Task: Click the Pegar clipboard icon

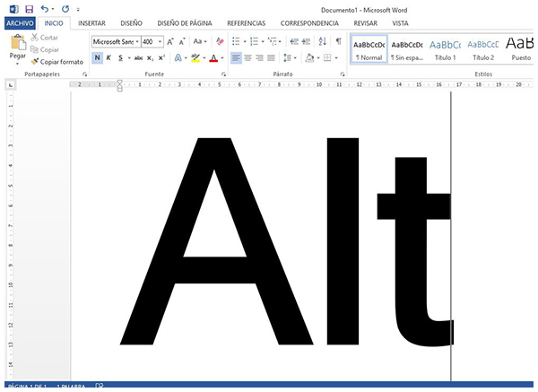Action: coord(18,43)
